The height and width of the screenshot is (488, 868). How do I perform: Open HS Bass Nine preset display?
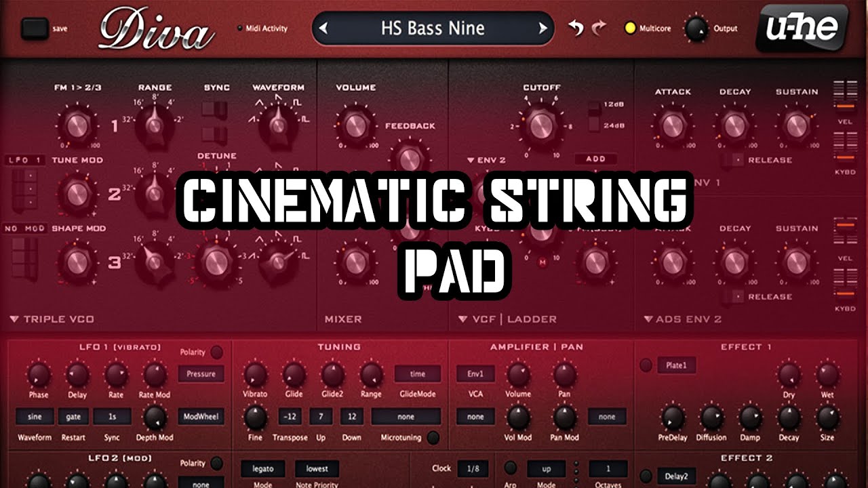click(433, 28)
